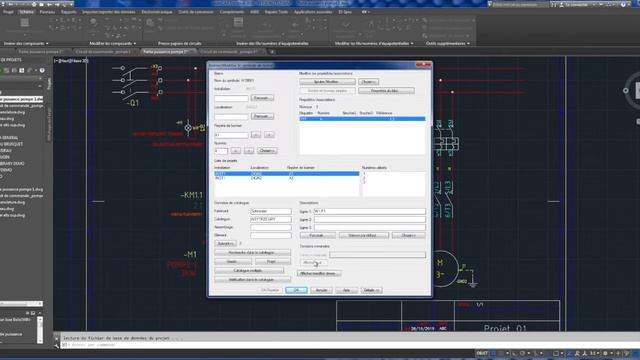
Task: Click the Projet button under catalogue search
Action: click(273, 262)
